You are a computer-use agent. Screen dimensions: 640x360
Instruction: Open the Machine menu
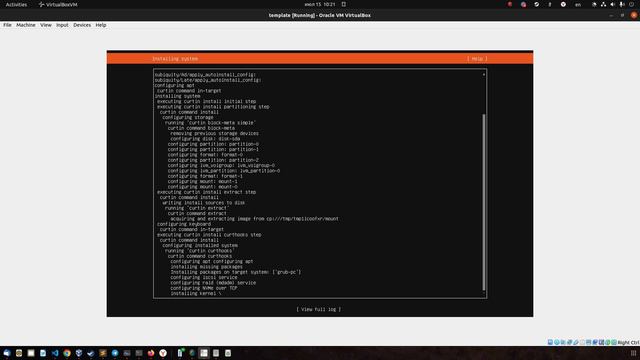tap(26, 25)
